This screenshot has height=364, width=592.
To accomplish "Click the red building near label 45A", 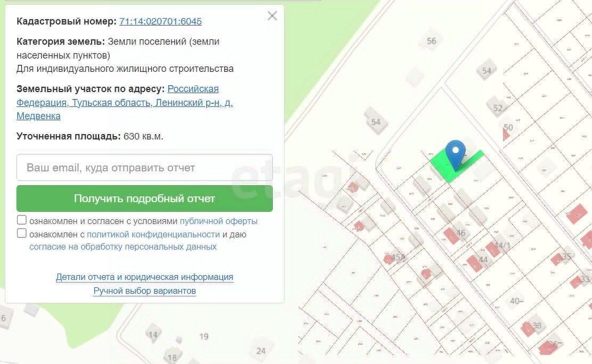I will (x=388, y=259).
